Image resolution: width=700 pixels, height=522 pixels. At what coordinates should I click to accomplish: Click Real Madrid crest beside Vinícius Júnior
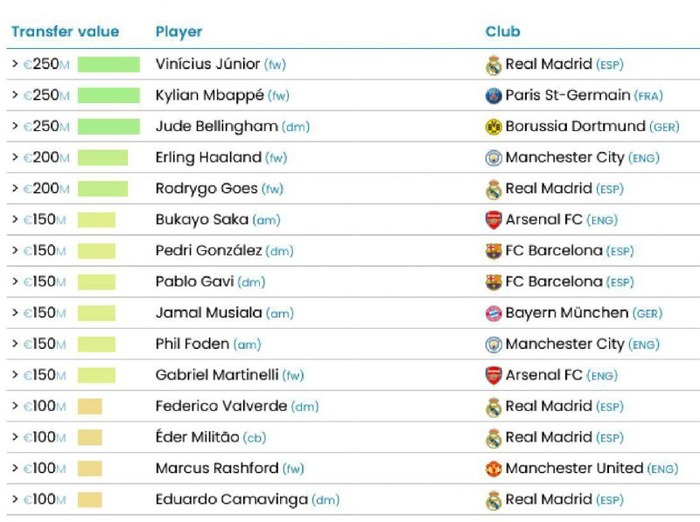tap(493, 65)
